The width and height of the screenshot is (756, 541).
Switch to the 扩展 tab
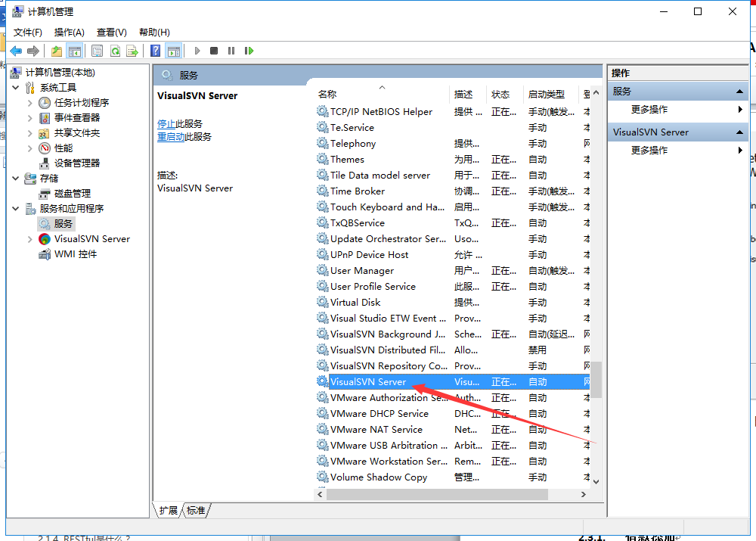point(169,511)
